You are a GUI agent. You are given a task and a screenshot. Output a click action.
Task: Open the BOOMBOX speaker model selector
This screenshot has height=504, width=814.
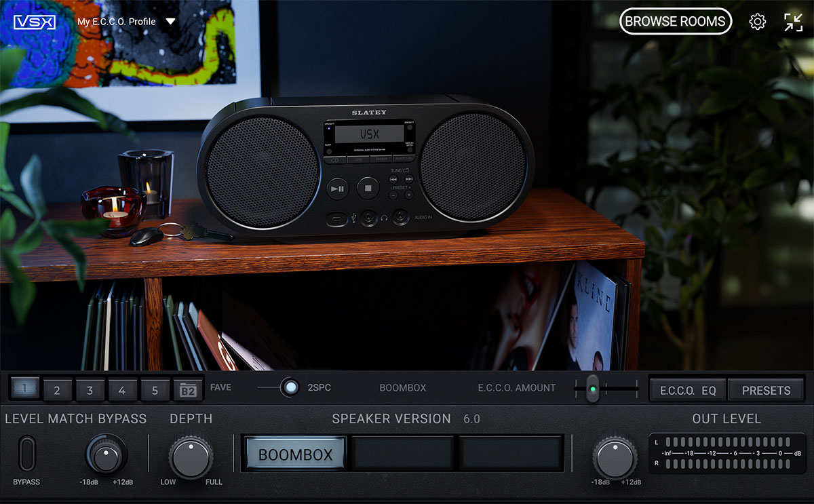point(294,452)
